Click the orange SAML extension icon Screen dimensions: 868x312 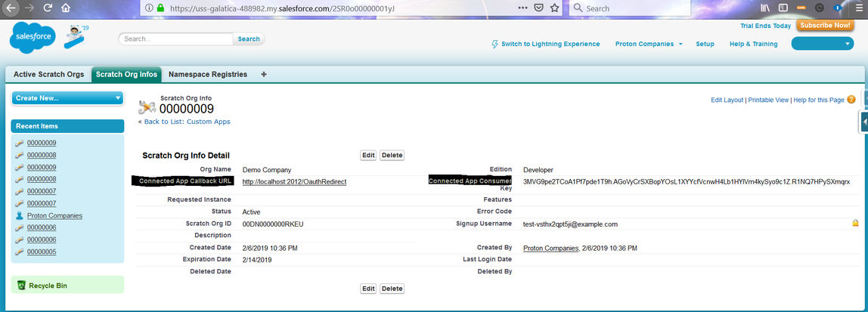click(801, 8)
